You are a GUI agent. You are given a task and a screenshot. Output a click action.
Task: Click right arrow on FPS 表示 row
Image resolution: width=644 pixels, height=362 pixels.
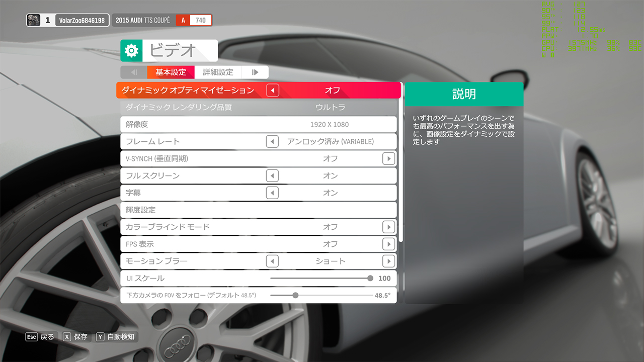point(388,244)
